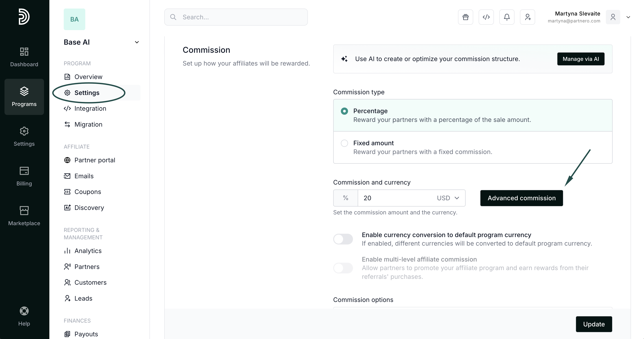
Task: Open Billing in the left sidebar
Action: click(x=24, y=176)
